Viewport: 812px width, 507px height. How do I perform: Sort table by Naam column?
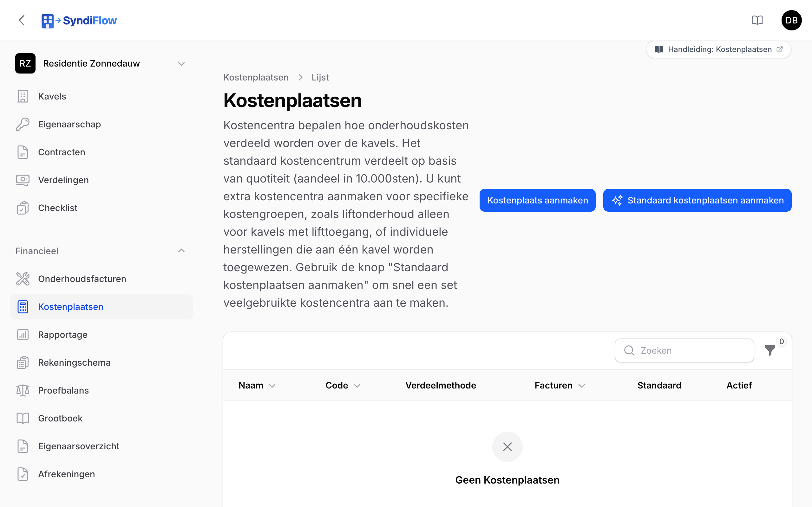(257, 386)
